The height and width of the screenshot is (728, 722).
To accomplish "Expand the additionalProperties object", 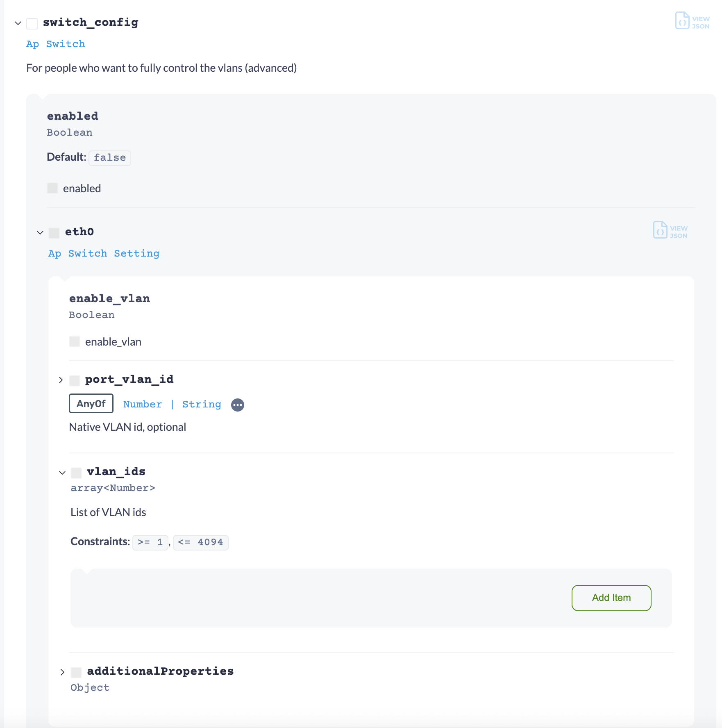I will (x=62, y=672).
